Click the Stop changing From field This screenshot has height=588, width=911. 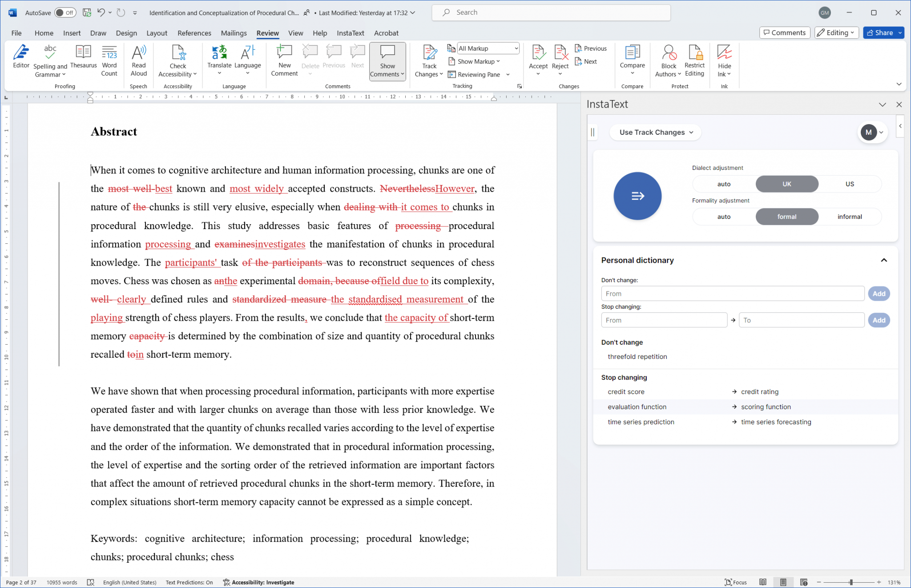tap(664, 320)
